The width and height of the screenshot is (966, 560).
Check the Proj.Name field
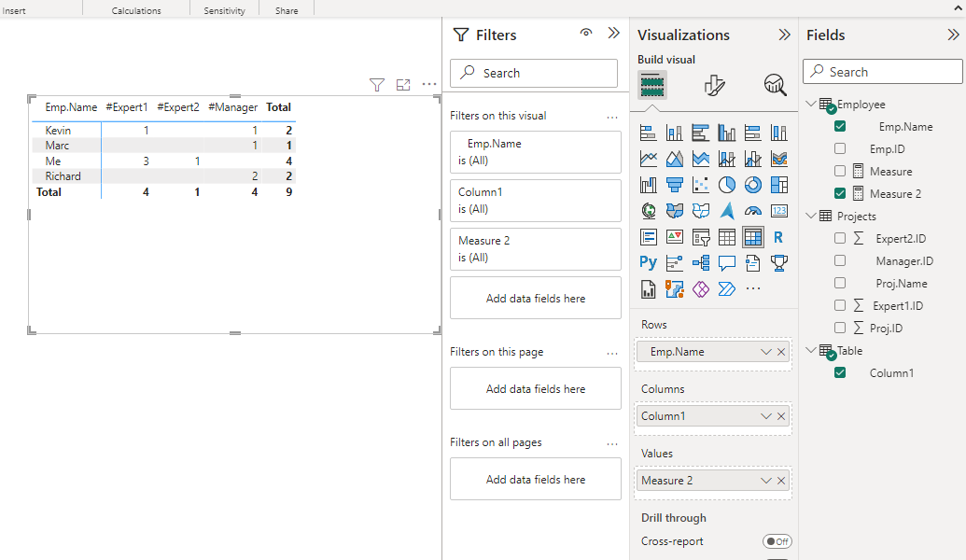point(840,283)
